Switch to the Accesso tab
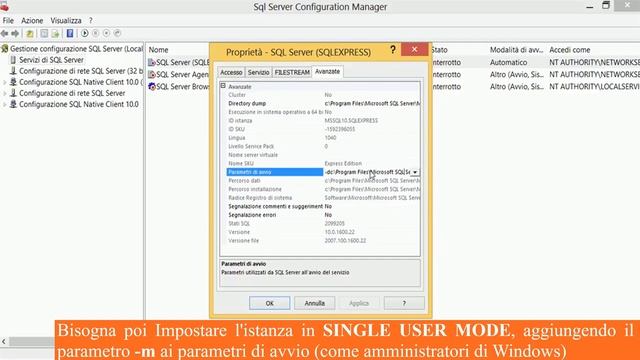The height and width of the screenshot is (360, 640). [x=231, y=72]
